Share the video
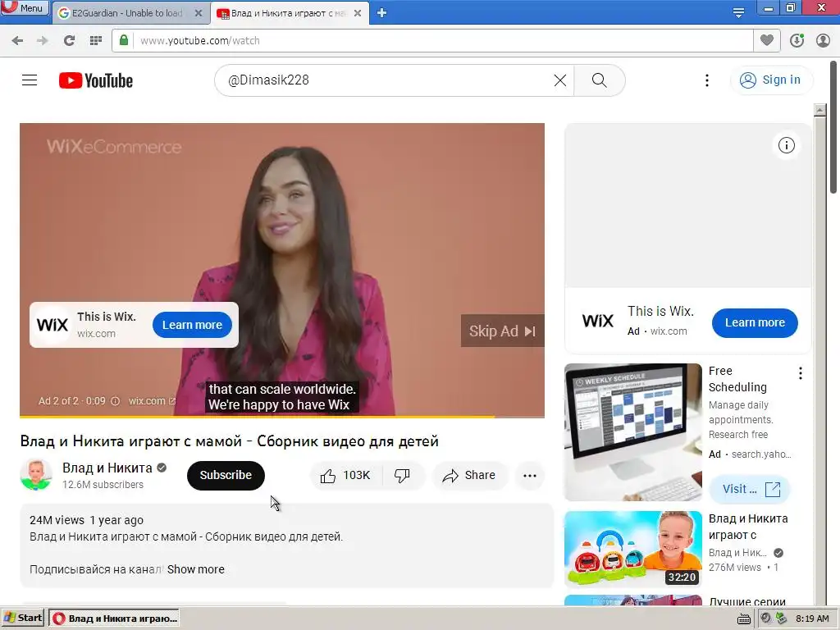The width and height of the screenshot is (840, 630). pyautogui.click(x=469, y=476)
